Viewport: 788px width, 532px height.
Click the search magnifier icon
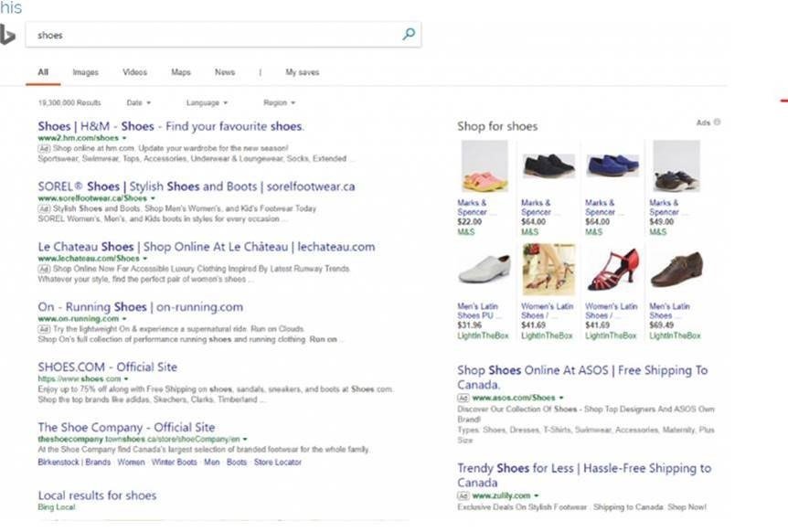409,34
